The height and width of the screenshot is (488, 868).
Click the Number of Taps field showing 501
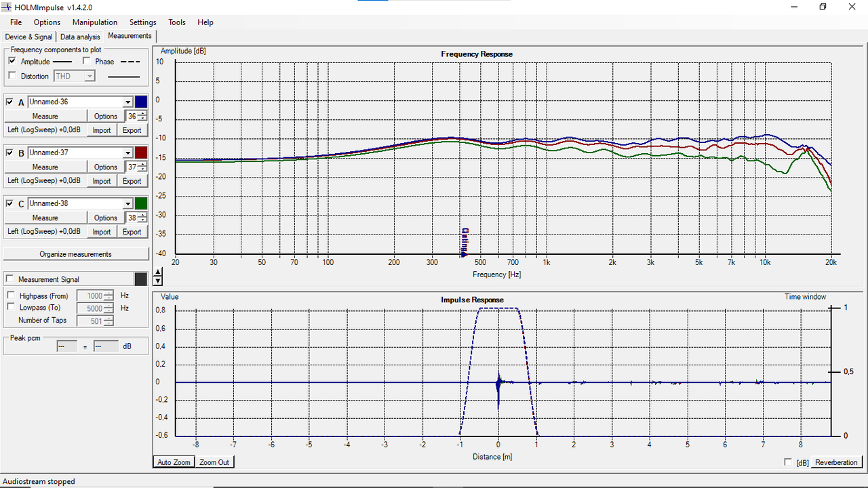click(96, 321)
